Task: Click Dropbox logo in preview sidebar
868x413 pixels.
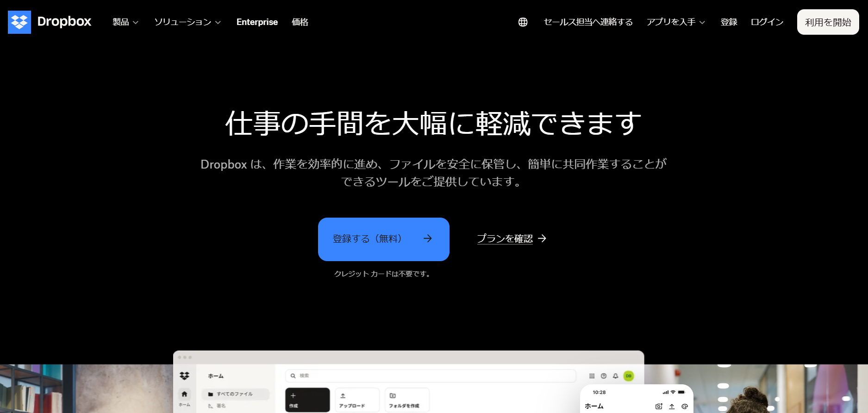Action: click(x=184, y=376)
